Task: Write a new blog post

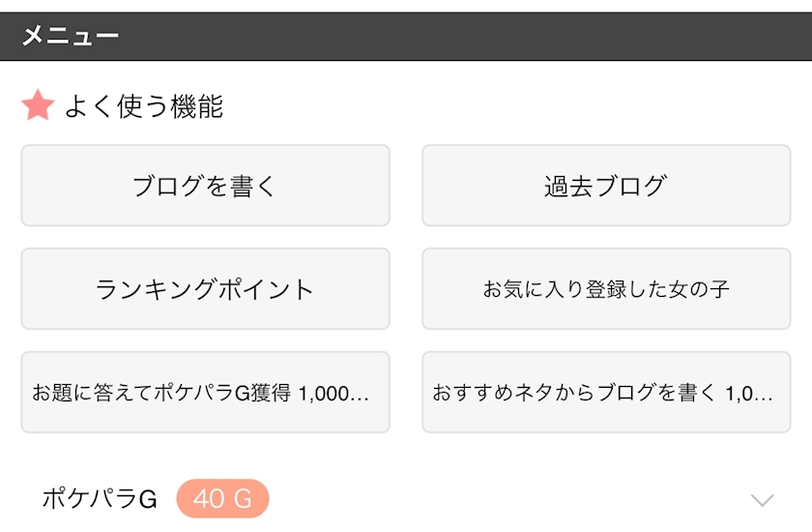Action: tap(205, 186)
